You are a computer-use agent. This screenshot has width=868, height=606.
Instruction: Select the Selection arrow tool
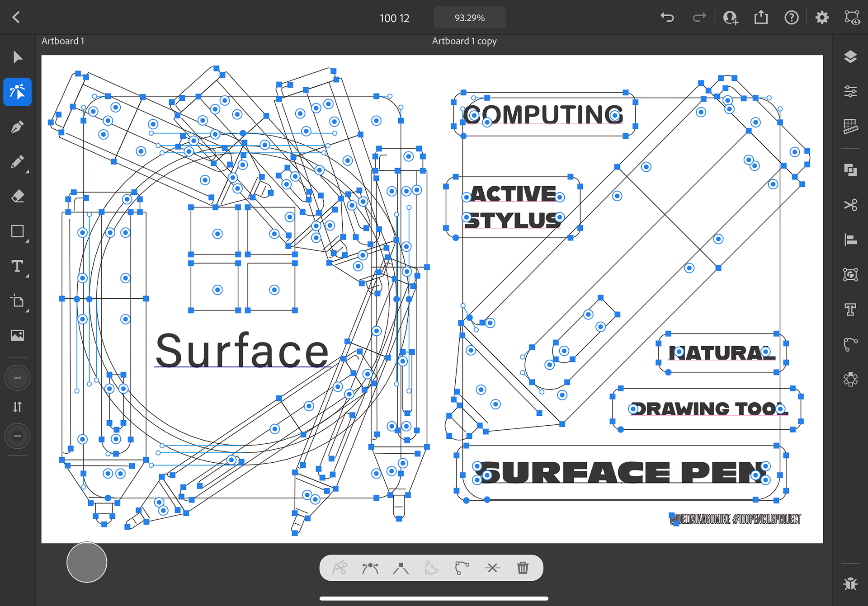pos(17,57)
